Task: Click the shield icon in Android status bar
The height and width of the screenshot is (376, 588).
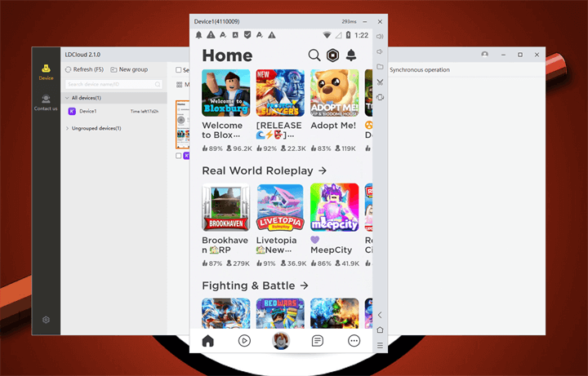Action: (247, 35)
